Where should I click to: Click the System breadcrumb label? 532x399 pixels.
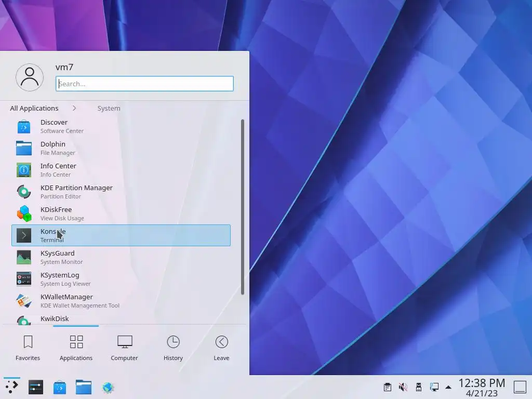[109, 108]
